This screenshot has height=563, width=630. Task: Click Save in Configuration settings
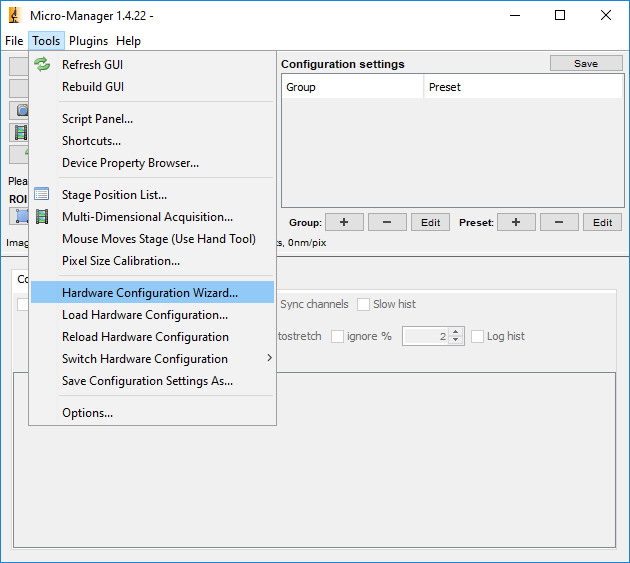585,63
